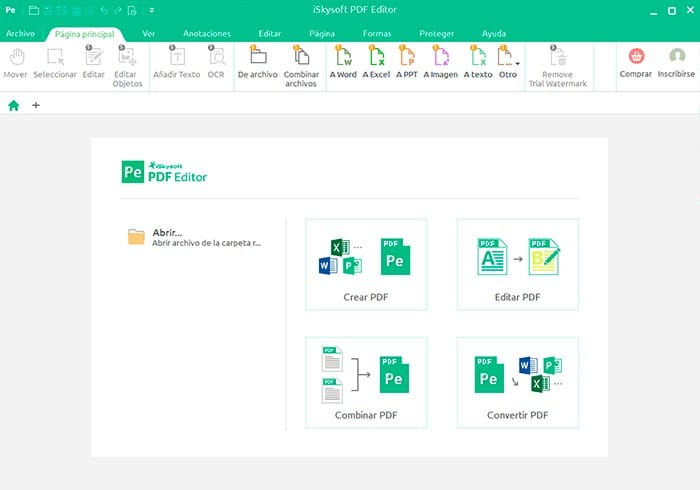700x490 pixels.
Task: Open the Ayuda tab
Action: [494, 33]
